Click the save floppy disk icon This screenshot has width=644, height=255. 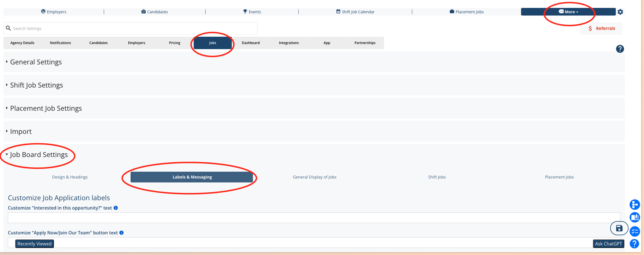click(619, 228)
